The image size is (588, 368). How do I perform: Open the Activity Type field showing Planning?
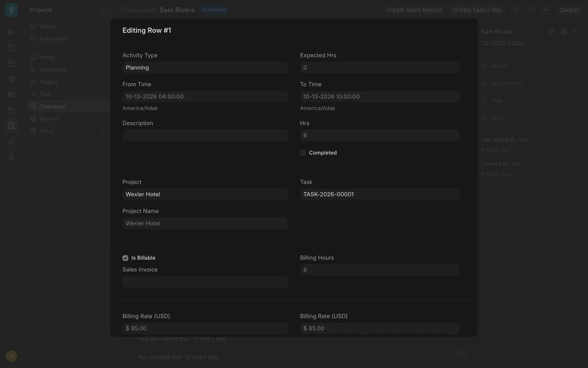tap(205, 68)
